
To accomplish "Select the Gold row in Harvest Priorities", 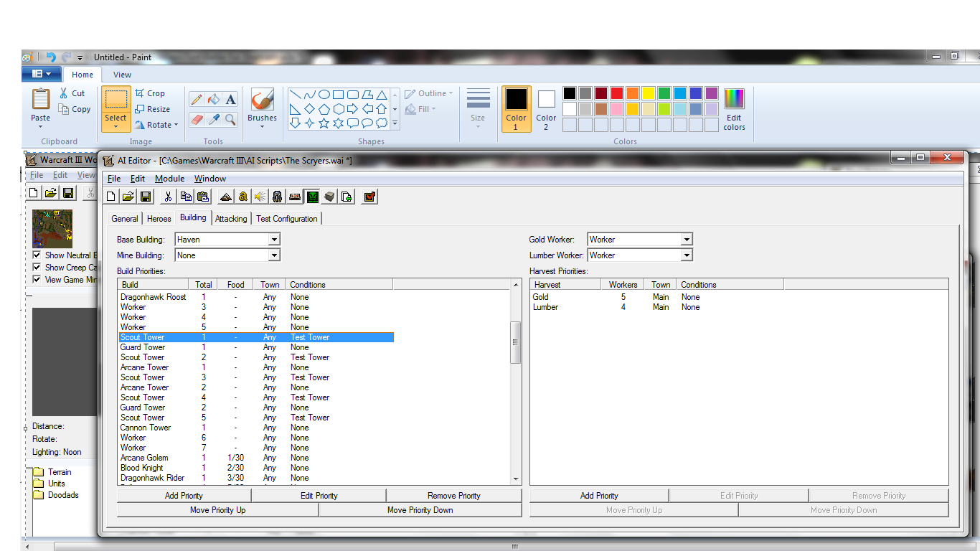I will click(657, 297).
